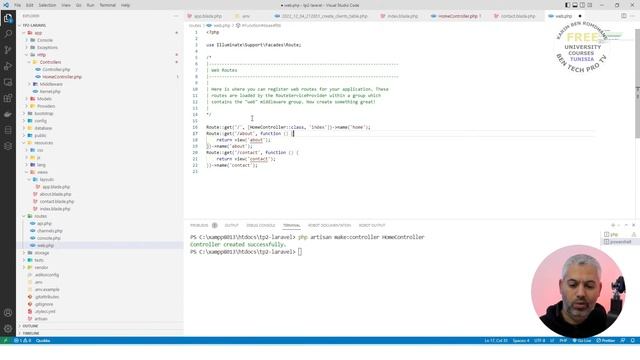Viewport: 640px width, 360px height.
Task: Open the Selection menu
Action: pyautogui.click(x=47, y=5)
